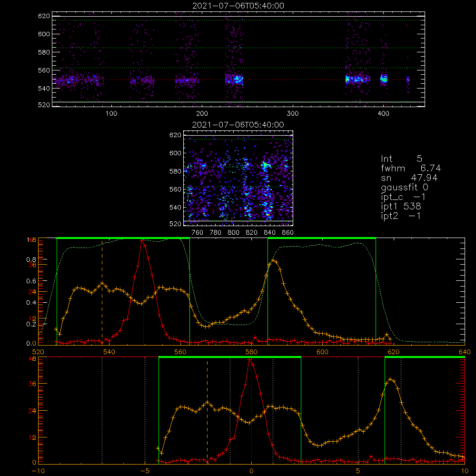This screenshot has width=476, height=476.
Task: Click the x-axis label -10 in the bottom plot
Action: (38, 471)
